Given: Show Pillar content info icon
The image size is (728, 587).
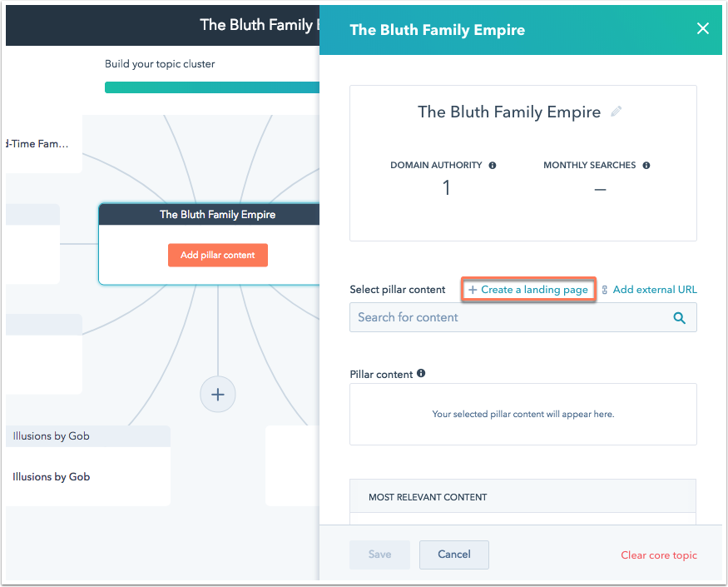Looking at the screenshot, I should point(421,373).
